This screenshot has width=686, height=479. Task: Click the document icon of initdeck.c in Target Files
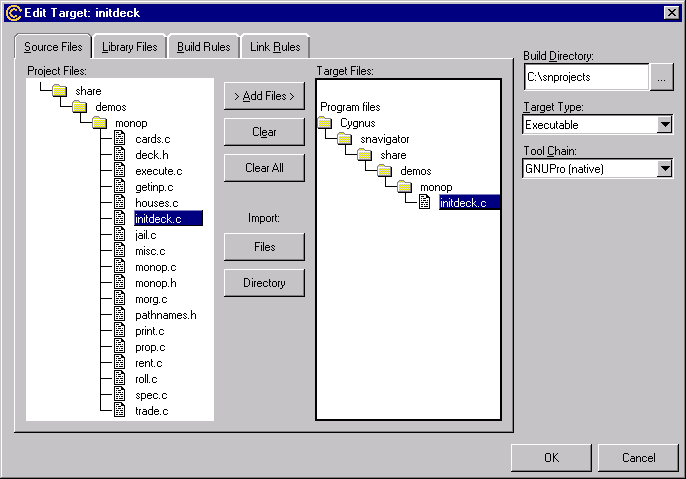[425, 203]
